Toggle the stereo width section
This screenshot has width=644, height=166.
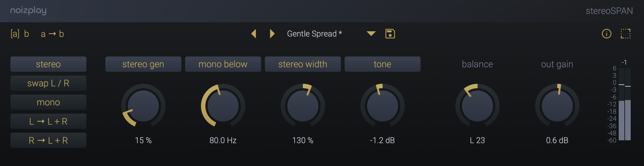303,64
